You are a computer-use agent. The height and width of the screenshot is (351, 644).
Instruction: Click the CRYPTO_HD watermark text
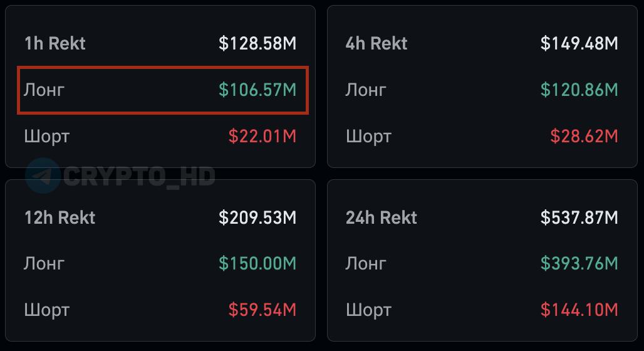click(x=139, y=176)
